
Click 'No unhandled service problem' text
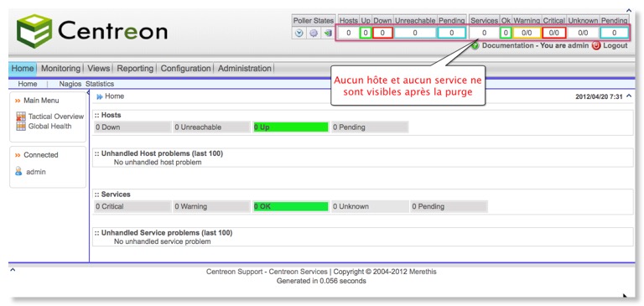pyautogui.click(x=162, y=241)
